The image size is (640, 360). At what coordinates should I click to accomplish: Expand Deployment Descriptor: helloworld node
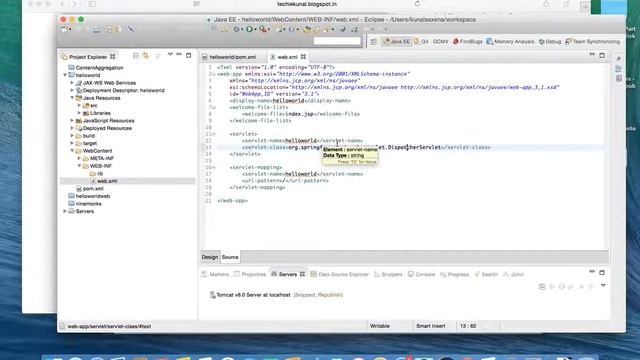point(72,90)
